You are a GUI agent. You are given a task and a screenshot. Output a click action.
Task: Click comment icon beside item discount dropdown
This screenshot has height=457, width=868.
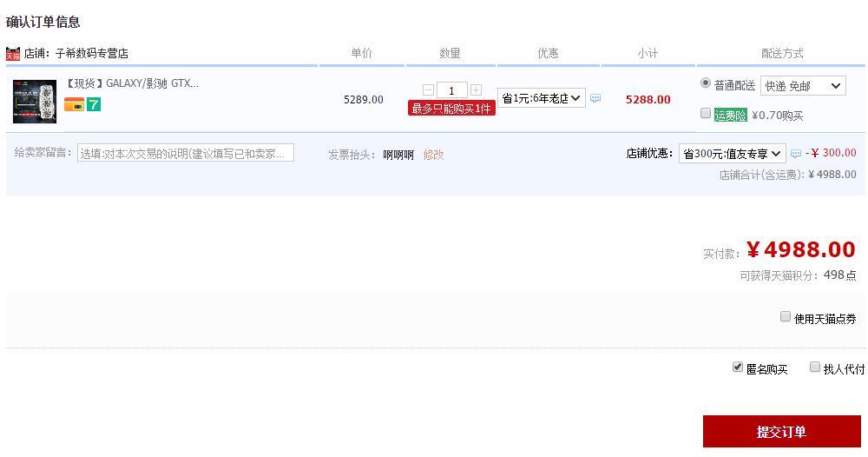595,98
